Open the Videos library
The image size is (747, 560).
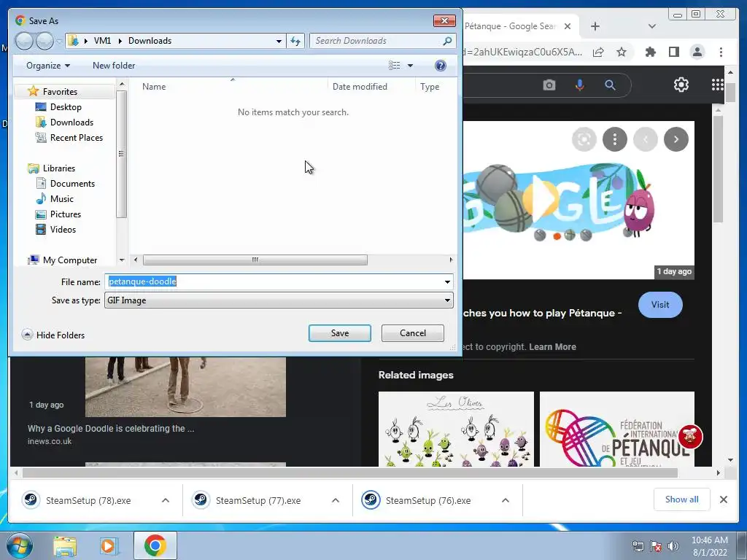[63, 230]
